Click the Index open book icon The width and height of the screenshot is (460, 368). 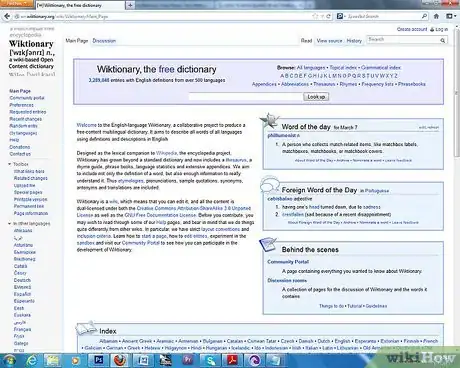tap(86, 328)
